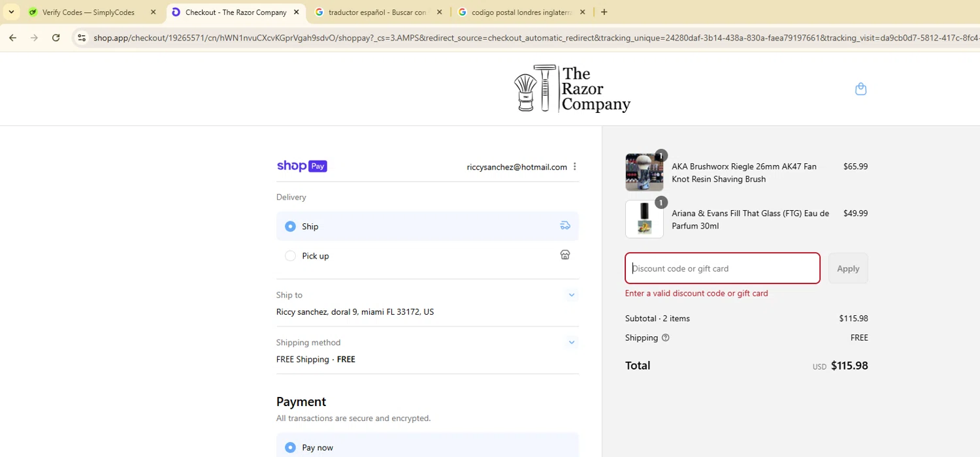
Task: Open a new browser tab with plus button
Action: coord(604,12)
